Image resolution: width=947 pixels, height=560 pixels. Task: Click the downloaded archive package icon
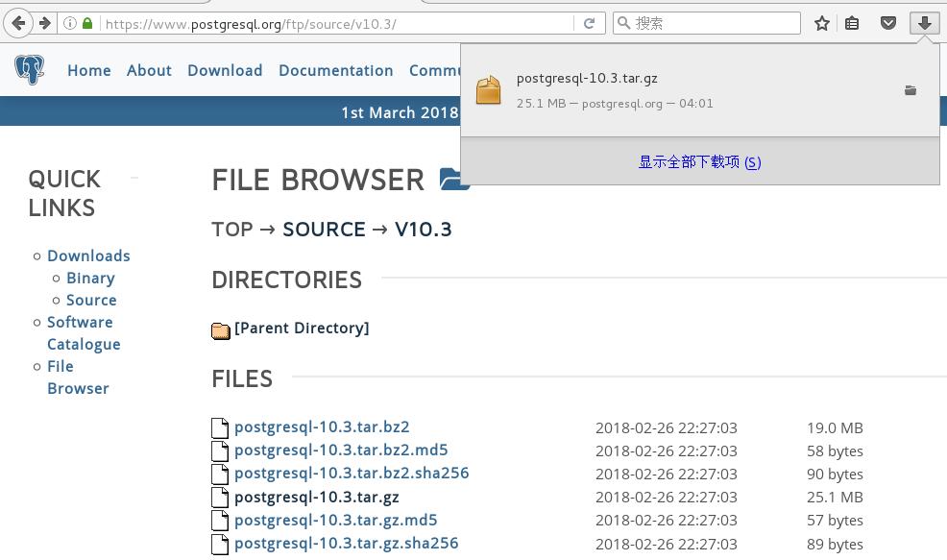tap(488, 90)
